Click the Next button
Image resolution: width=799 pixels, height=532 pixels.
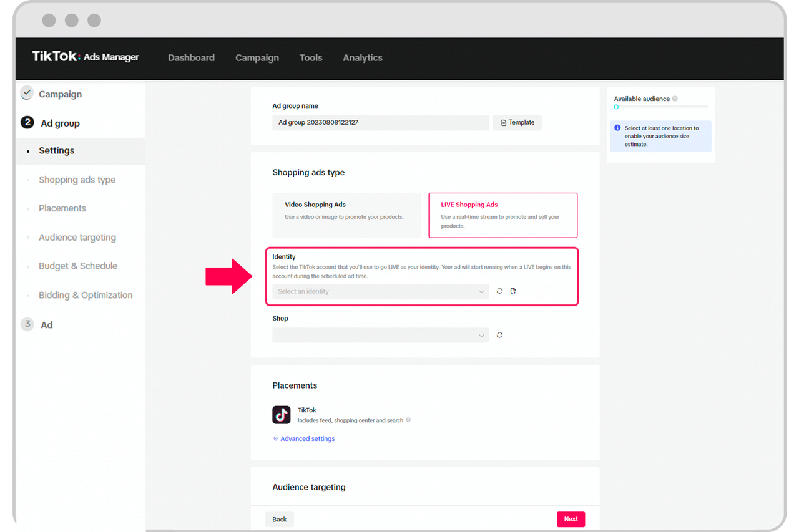571,519
